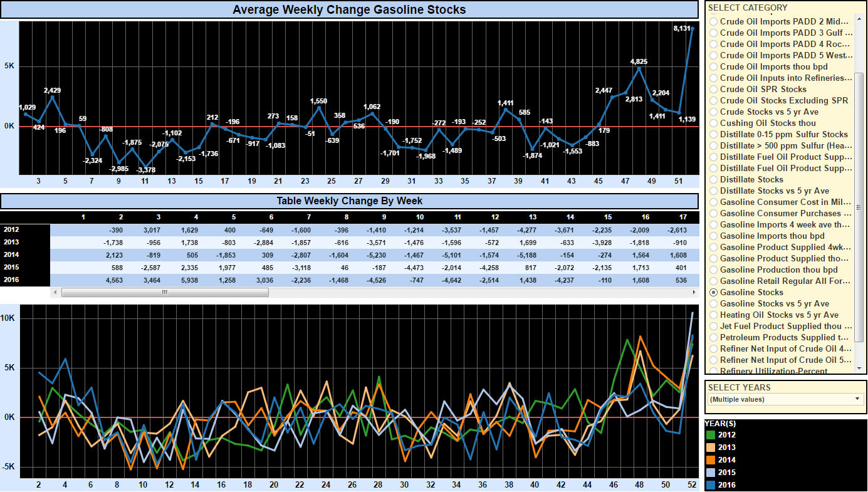Click table scrollbar left arrow
This screenshot has height=492, width=868.
[56, 292]
